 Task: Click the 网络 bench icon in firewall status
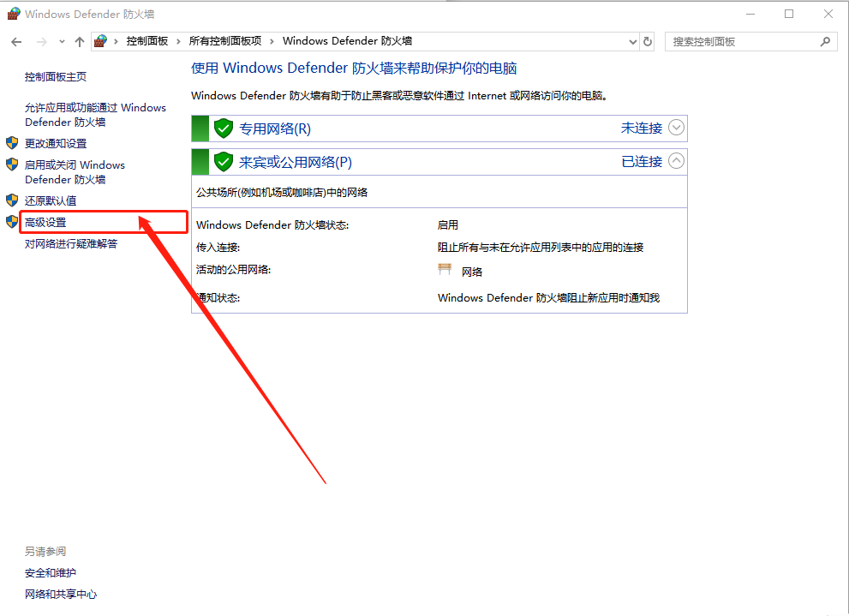[x=445, y=268]
